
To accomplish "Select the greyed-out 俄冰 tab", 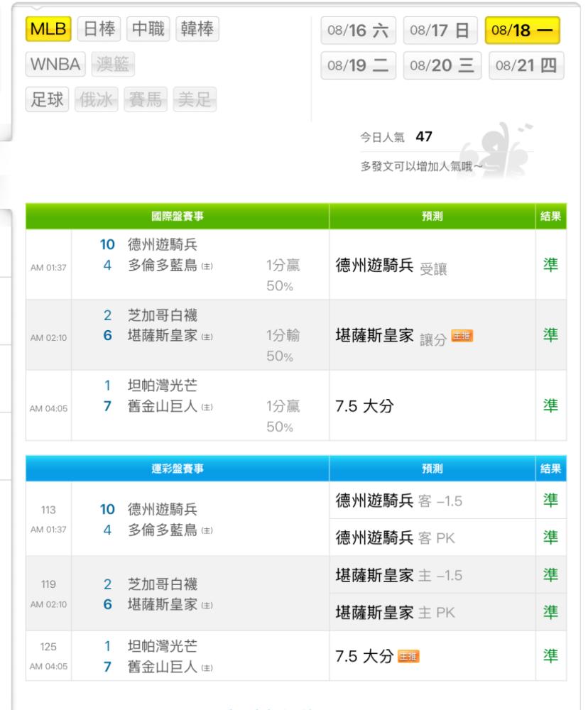I will point(96,99).
